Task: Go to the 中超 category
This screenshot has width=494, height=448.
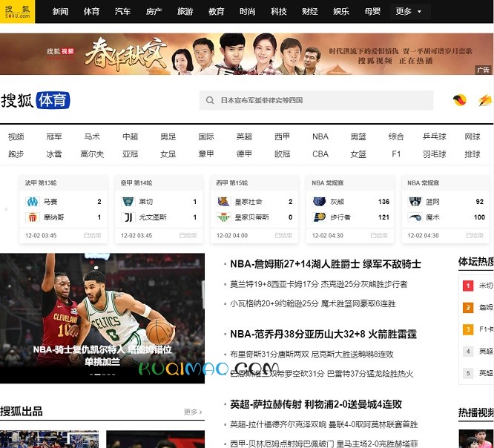Action: pyautogui.click(x=130, y=136)
